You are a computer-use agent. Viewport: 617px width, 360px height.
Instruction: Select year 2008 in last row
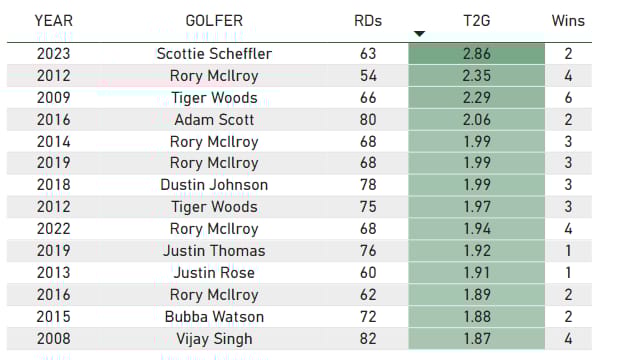point(54,339)
